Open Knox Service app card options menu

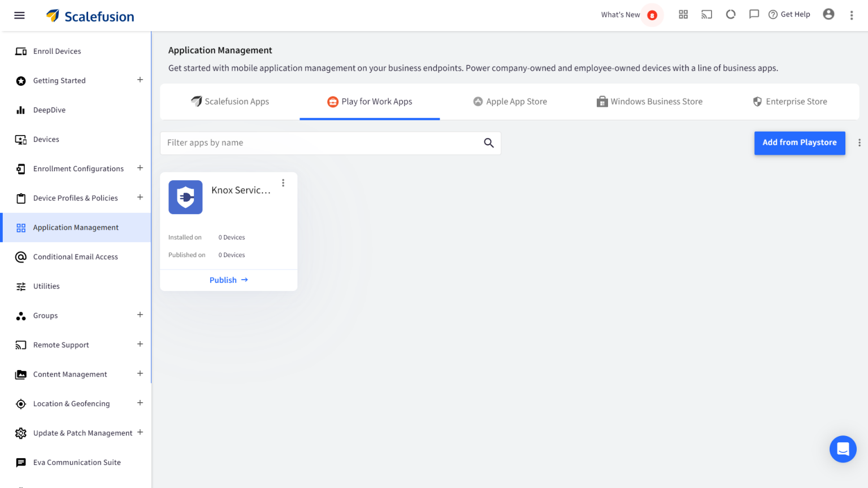tap(283, 183)
